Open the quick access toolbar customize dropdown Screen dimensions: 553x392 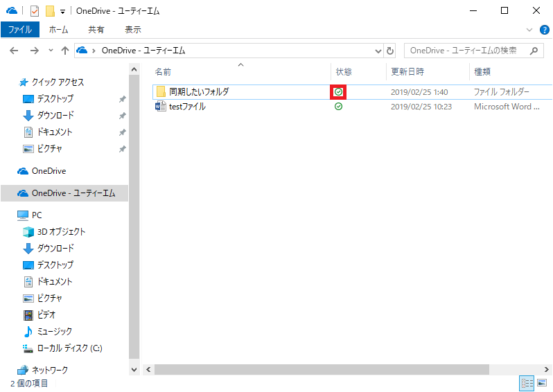[62, 12]
